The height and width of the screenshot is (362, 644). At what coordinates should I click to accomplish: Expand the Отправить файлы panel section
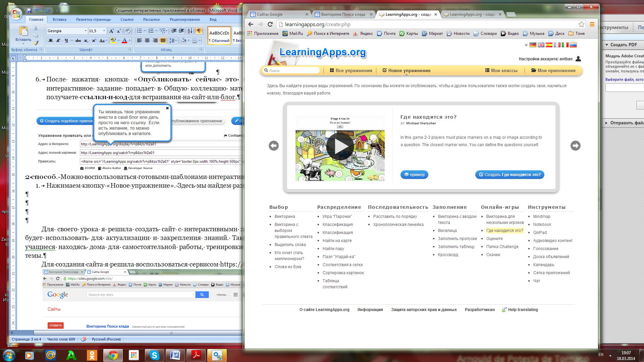(x=606, y=123)
